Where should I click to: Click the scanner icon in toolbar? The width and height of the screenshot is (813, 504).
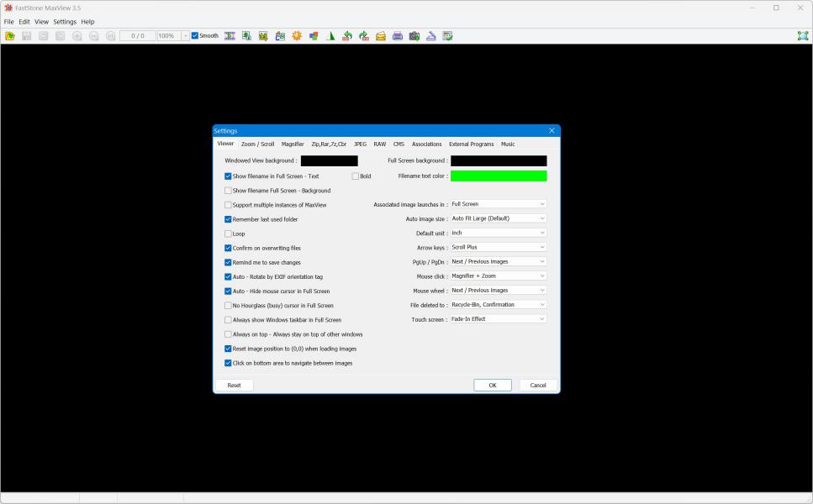point(431,36)
